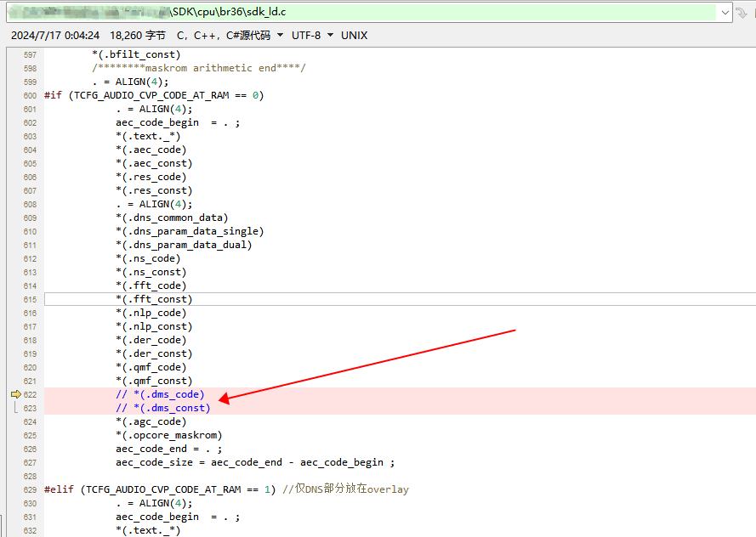Click the *(.res_code) line
The image size is (756, 537).
coord(151,177)
